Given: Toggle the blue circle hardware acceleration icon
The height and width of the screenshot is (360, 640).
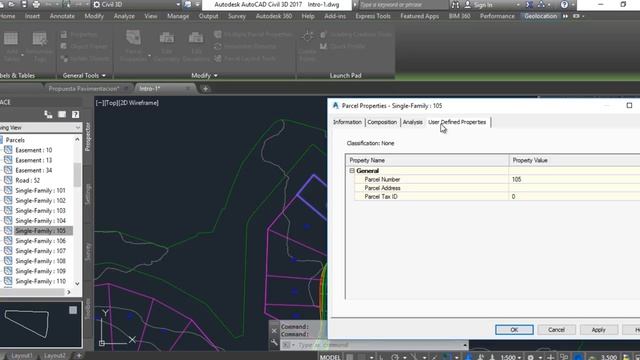Looking at the screenshot, I should 578,357.
